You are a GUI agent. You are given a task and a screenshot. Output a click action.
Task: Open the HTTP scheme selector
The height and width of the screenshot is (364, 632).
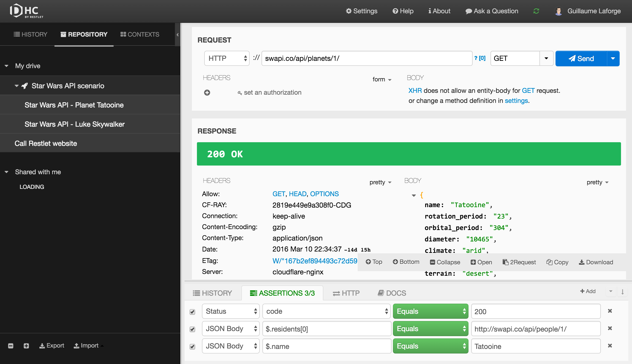click(226, 58)
